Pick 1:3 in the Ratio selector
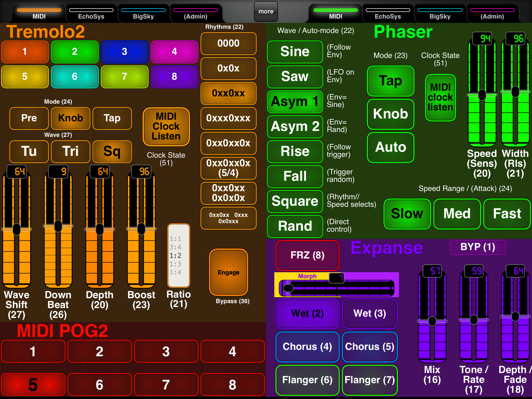This screenshot has height=399, width=532. 175,264
